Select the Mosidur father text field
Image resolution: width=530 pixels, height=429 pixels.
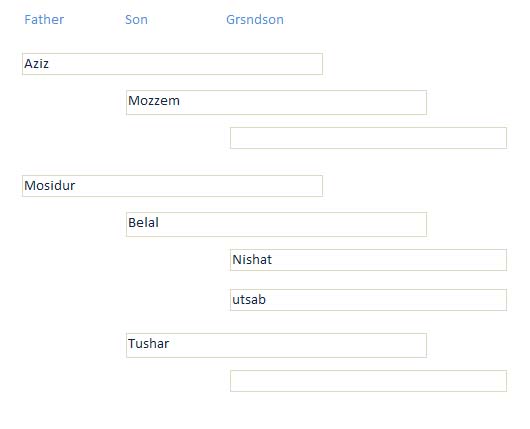[x=172, y=186]
